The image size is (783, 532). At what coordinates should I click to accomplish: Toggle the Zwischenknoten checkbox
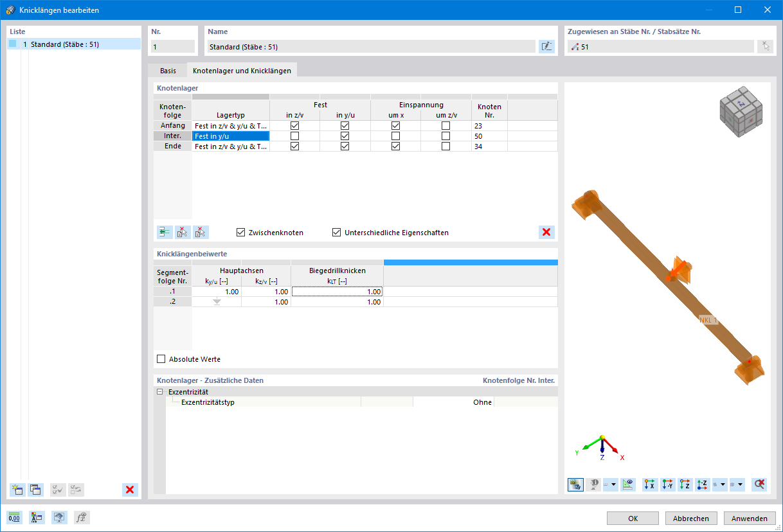click(x=241, y=232)
